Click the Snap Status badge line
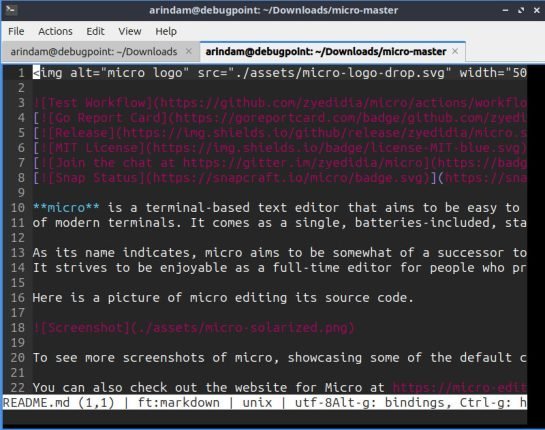The height and width of the screenshot is (430, 545). click(x=279, y=178)
